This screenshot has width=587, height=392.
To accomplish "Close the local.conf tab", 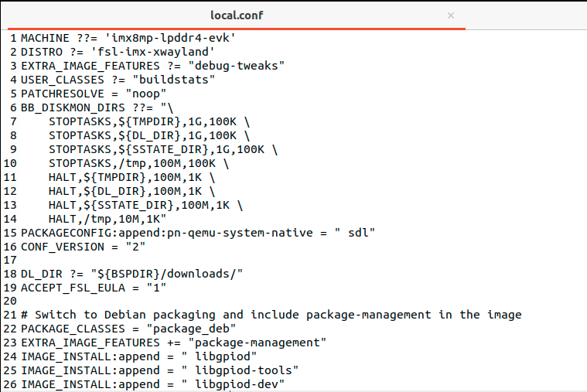I will click(451, 15).
